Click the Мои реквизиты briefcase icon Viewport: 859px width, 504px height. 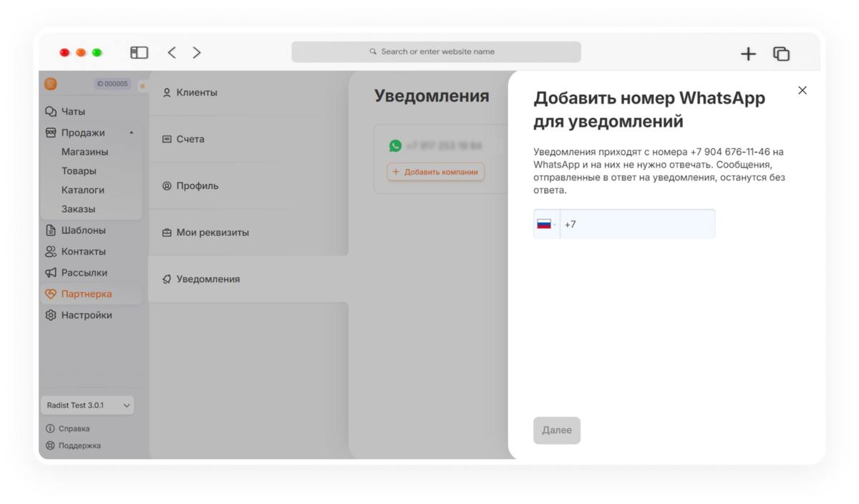(167, 233)
